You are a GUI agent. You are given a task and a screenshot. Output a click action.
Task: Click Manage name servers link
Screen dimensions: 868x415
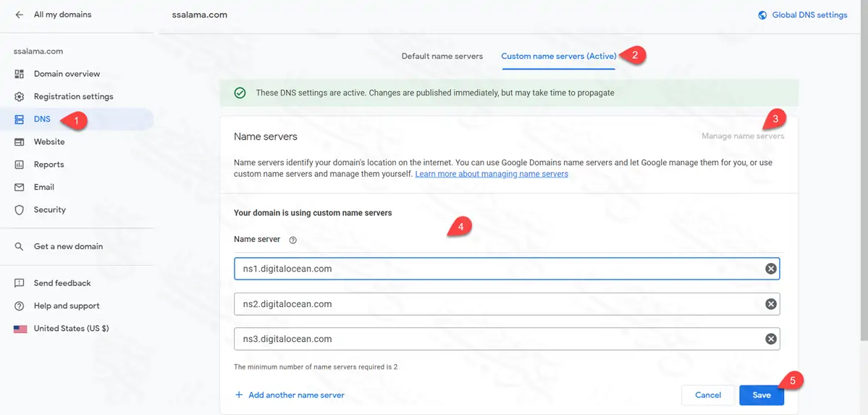[742, 136]
